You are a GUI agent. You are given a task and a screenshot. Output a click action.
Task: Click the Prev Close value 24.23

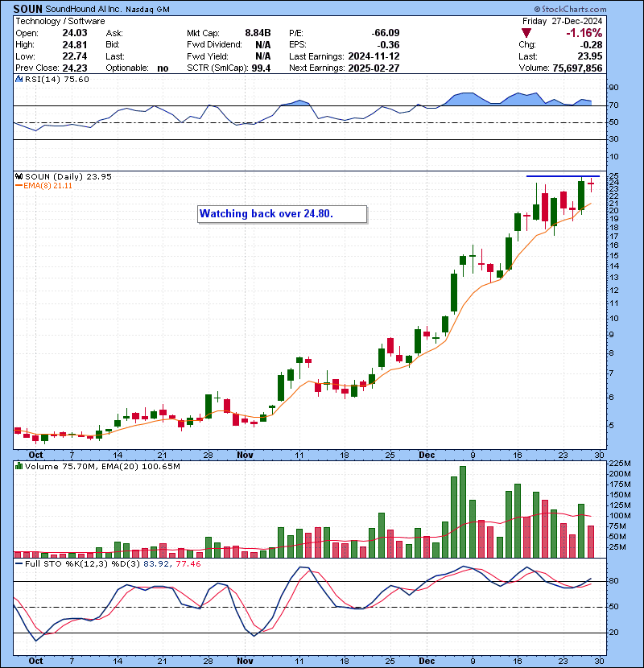(x=75, y=68)
